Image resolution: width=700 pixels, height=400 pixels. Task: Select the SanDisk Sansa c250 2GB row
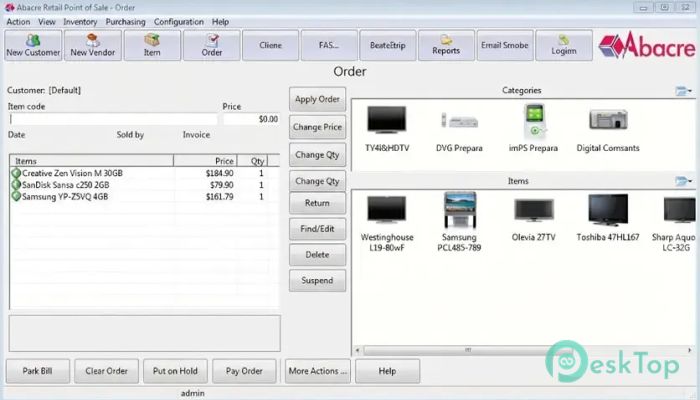click(x=144, y=184)
